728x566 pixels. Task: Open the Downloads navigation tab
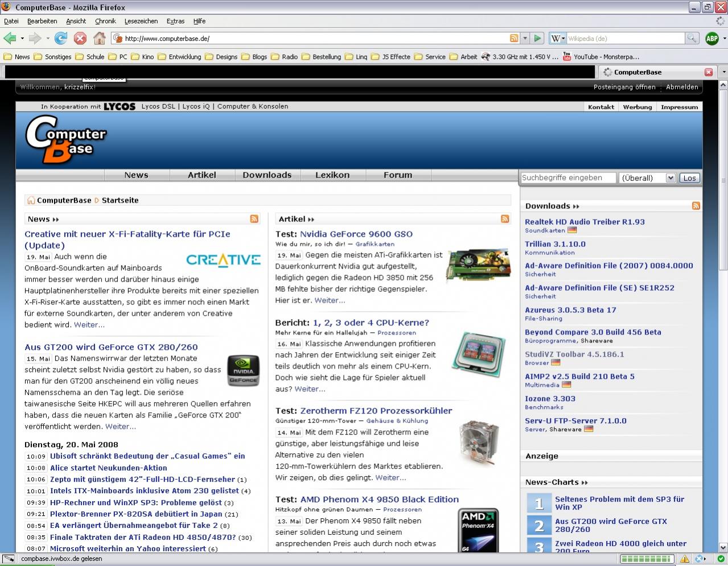pyautogui.click(x=267, y=175)
